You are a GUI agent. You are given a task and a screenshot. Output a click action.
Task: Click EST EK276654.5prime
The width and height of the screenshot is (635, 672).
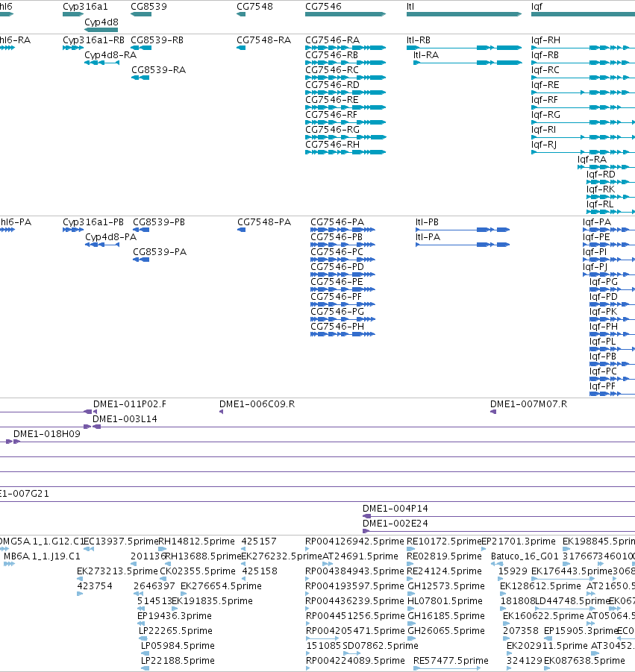point(221,586)
